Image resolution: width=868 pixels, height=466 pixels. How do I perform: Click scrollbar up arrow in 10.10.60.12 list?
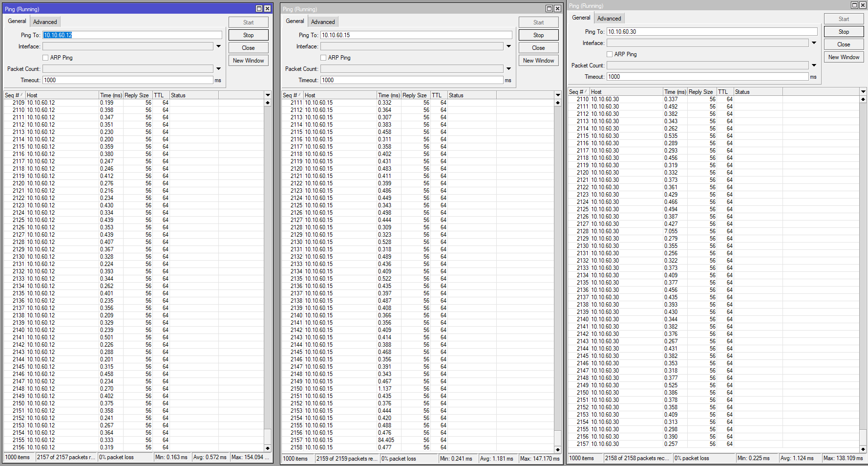(x=268, y=103)
